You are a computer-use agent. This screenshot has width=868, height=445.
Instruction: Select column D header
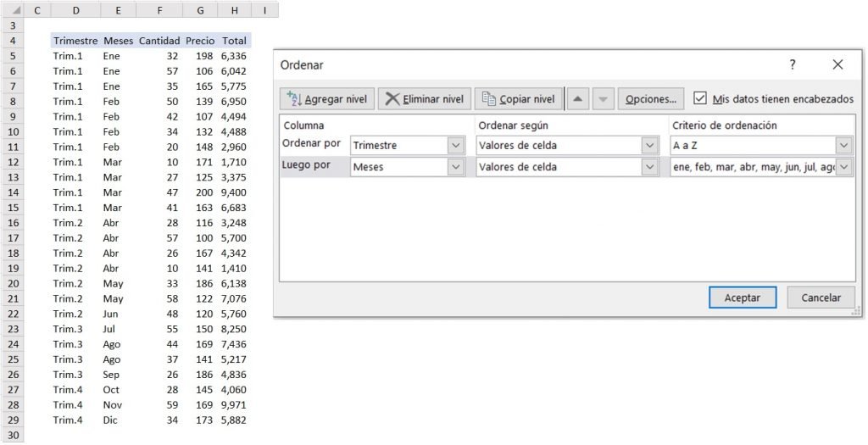[x=75, y=10]
